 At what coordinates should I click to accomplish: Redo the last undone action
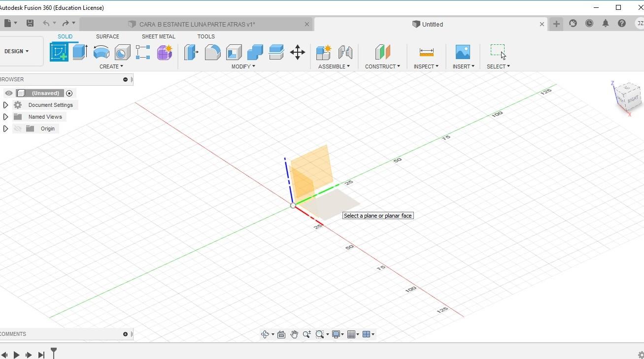point(66,23)
